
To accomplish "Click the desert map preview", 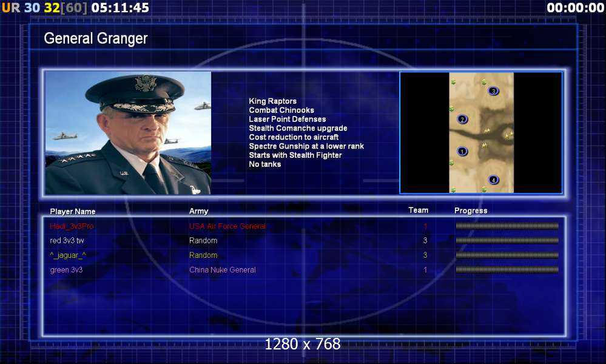I will click(x=481, y=132).
